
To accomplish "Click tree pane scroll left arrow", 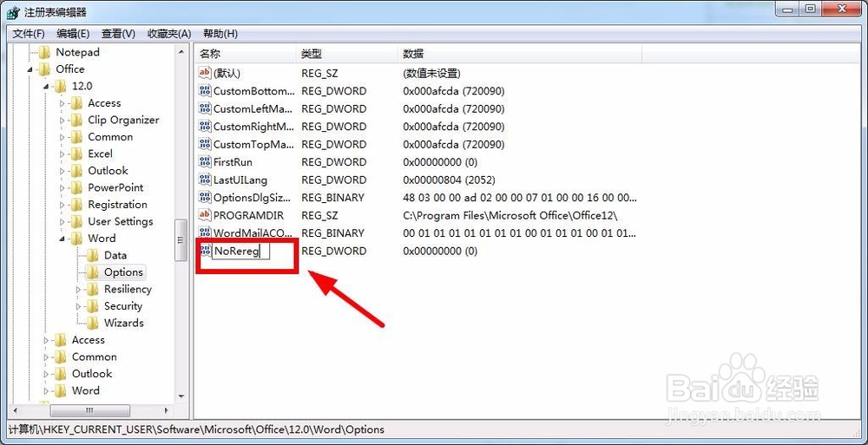I will 15,410.
